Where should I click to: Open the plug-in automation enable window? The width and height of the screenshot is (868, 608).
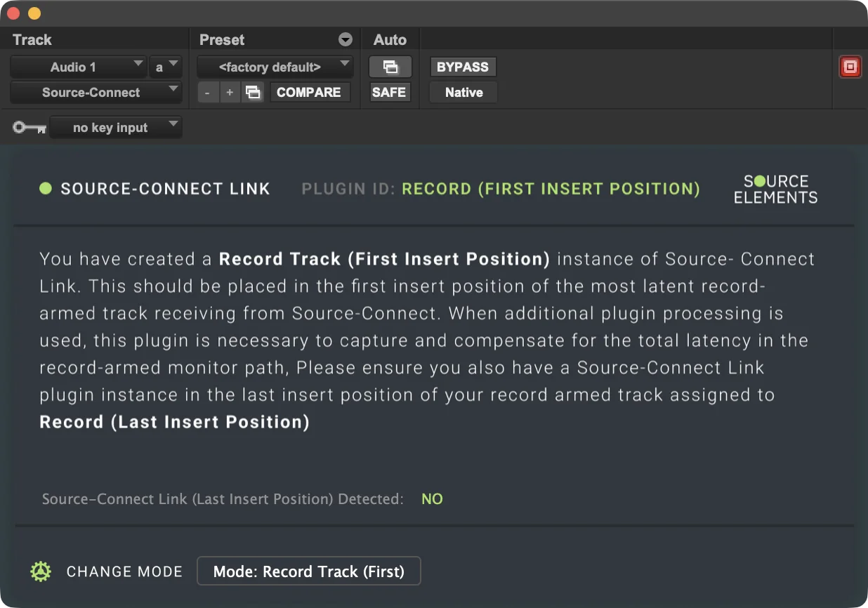pos(390,67)
